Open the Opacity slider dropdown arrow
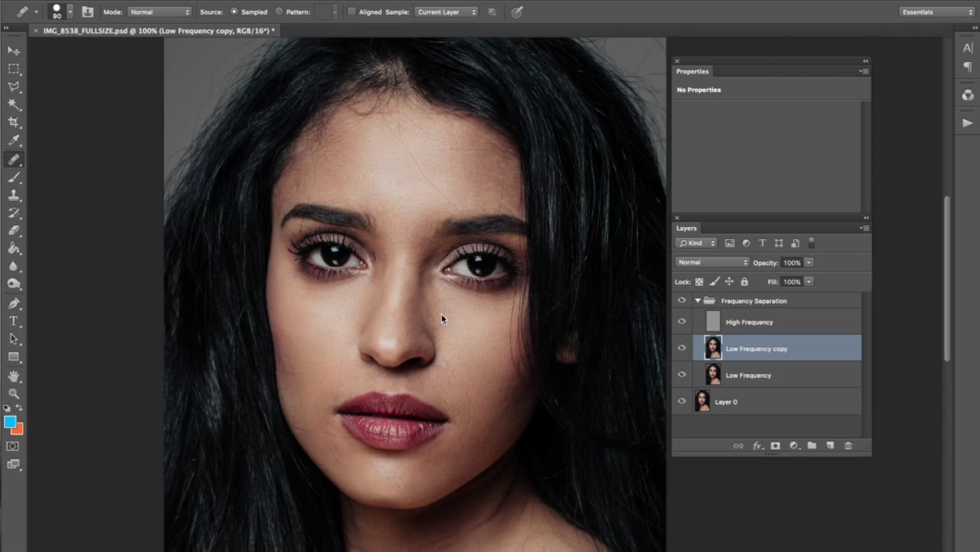980x552 pixels. pyautogui.click(x=808, y=262)
